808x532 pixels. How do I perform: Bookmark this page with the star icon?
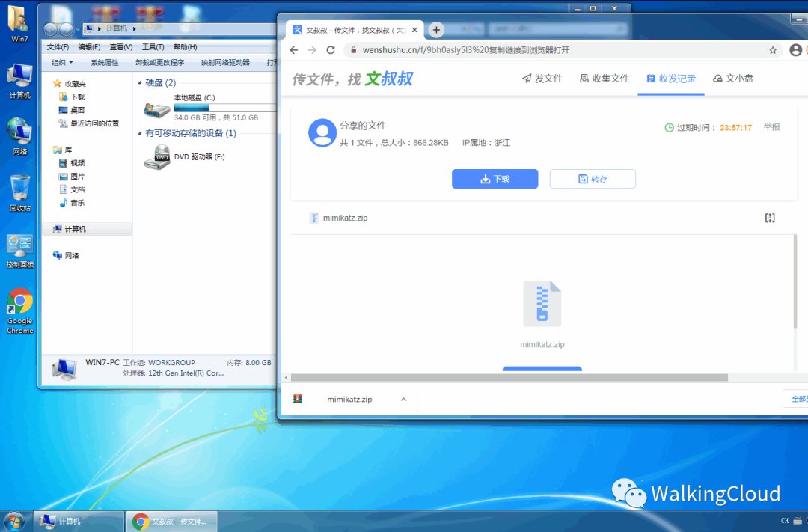point(772,50)
